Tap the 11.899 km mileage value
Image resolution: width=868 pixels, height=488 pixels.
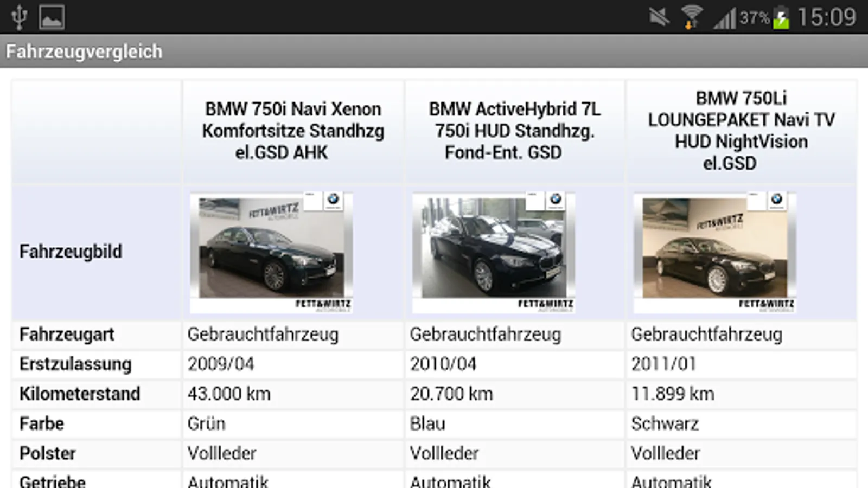pyautogui.click(x=673, y=394)
